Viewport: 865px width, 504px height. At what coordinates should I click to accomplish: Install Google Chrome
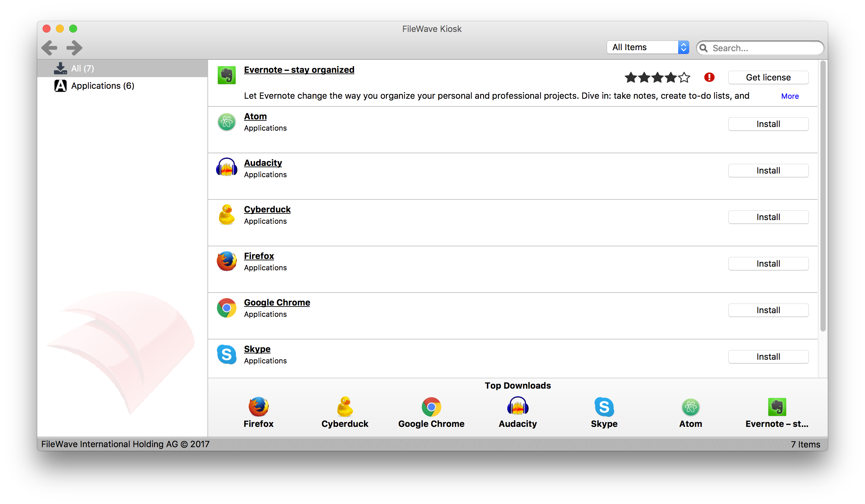(x=768, y=310)
